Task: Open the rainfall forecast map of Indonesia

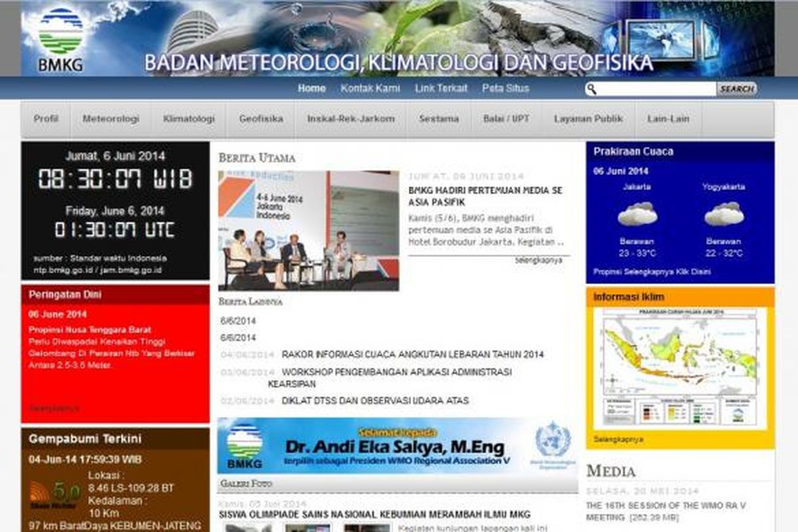Action: (x=680, y=368)
